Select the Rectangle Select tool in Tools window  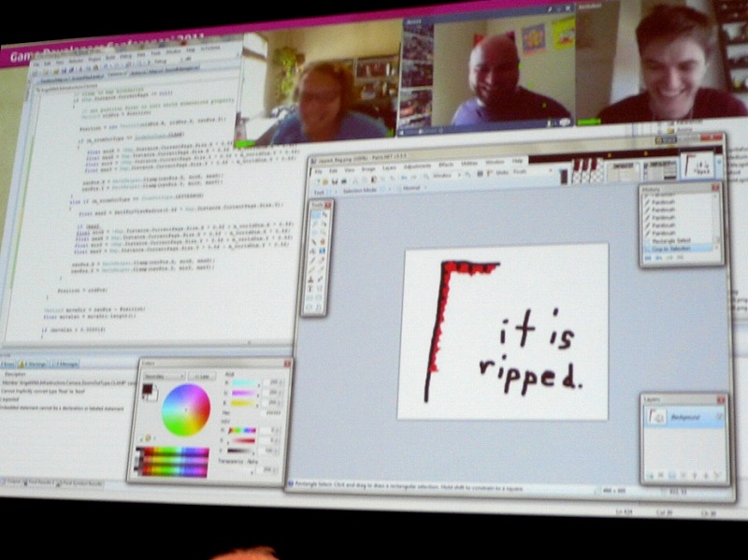click(315, 216)
